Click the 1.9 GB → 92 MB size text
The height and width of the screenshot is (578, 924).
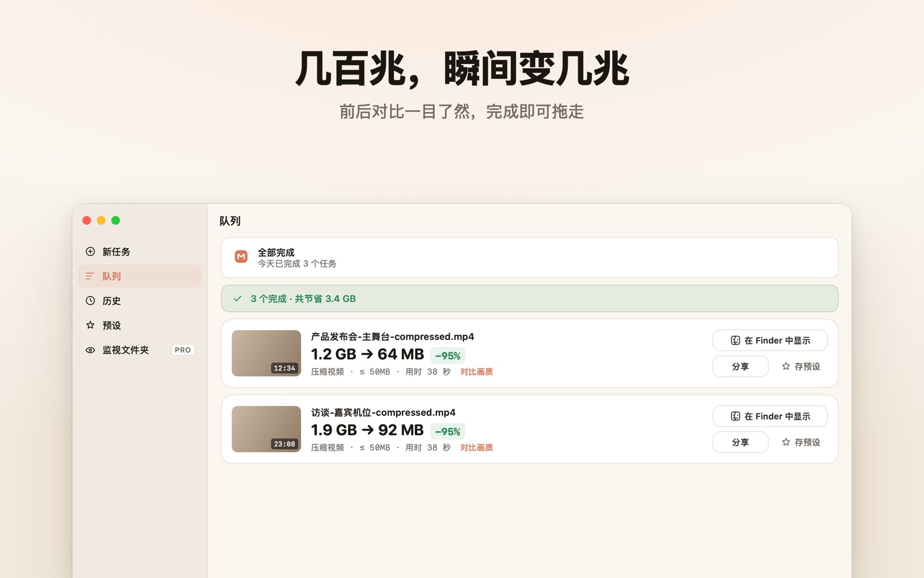click(367, 430)
